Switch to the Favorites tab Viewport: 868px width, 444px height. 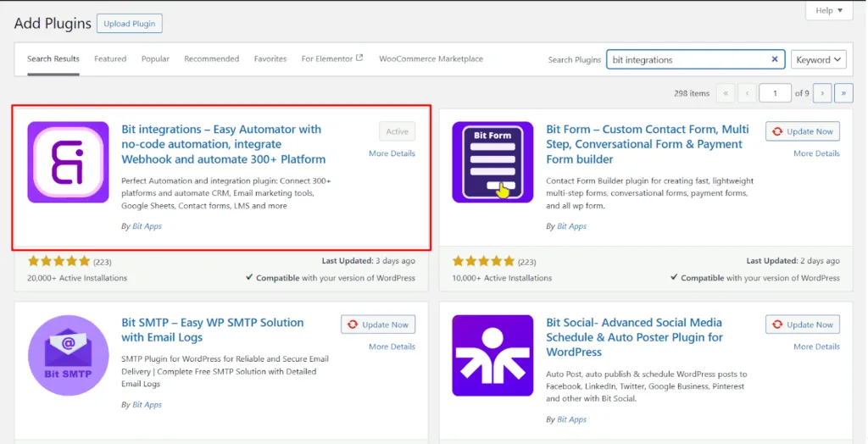pyautogui.click(x=270, y=58)
